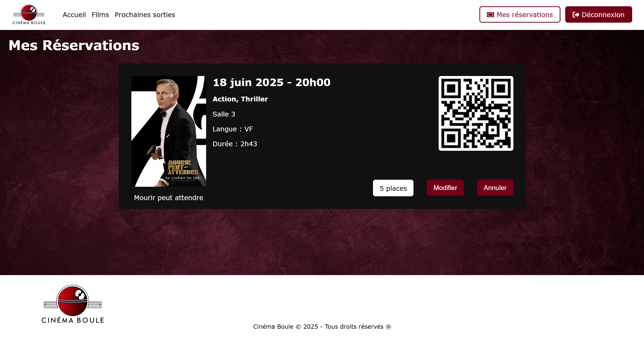Open the Mourir peut attendre poster
Image resolution: width=644 pixels, height=337 pixels.
(169, 131)
